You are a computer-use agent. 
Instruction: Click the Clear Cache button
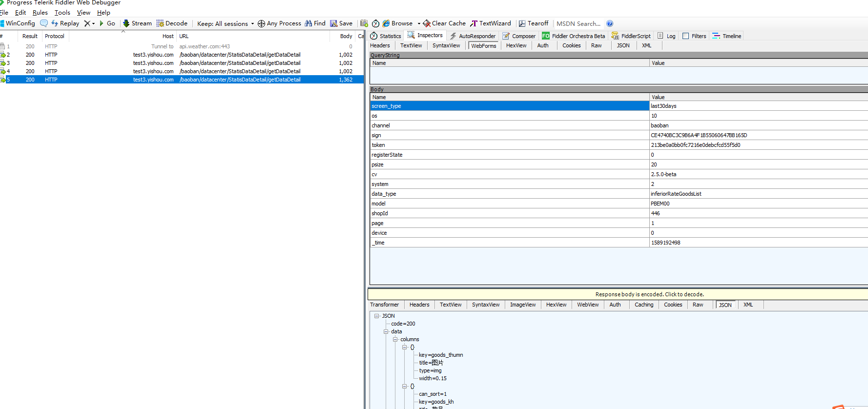(x=444, y=23)
